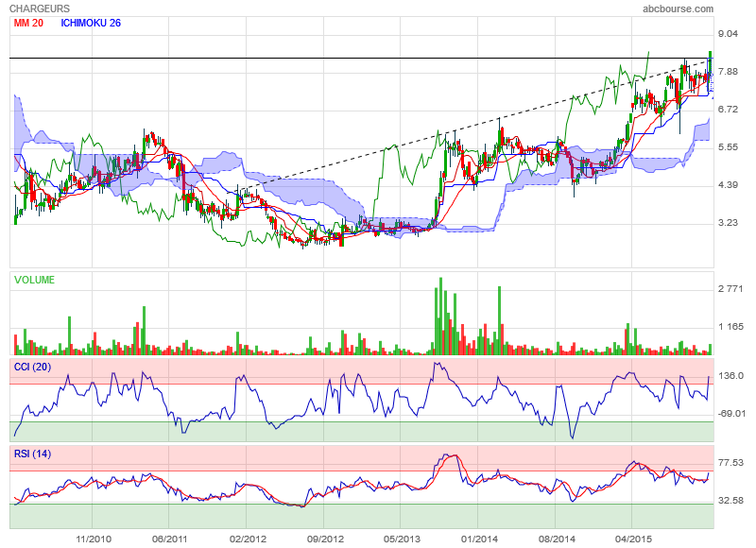Click the 136.0 CCI axis value
This screenshot has height=548, width=756.
click(730, 375)
